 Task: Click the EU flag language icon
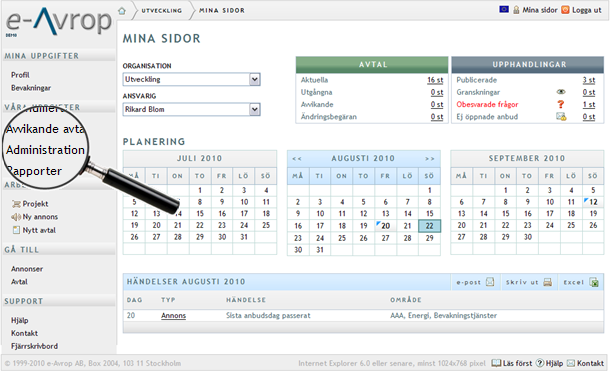point(504,9)
